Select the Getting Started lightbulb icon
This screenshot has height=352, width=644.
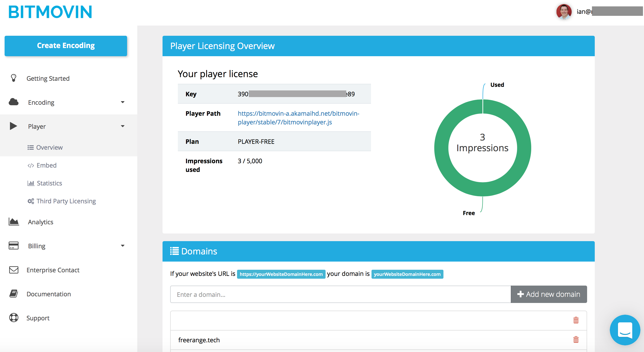(14, 78)
